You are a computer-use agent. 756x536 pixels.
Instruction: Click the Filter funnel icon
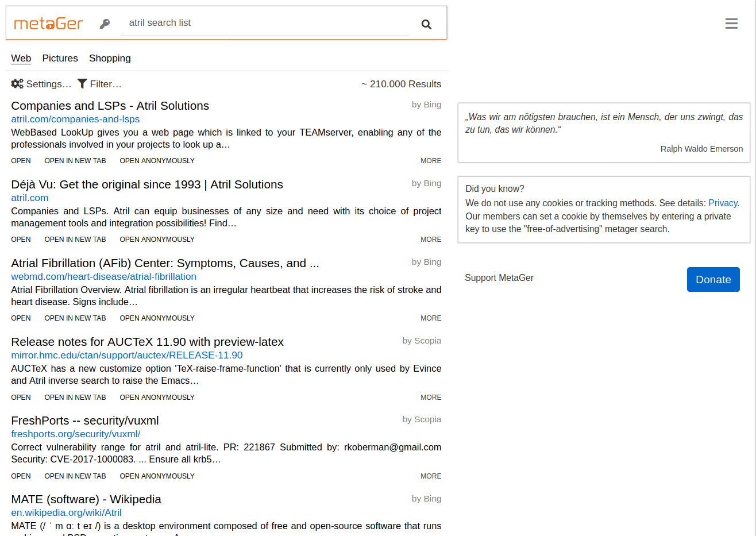[82, 84]
